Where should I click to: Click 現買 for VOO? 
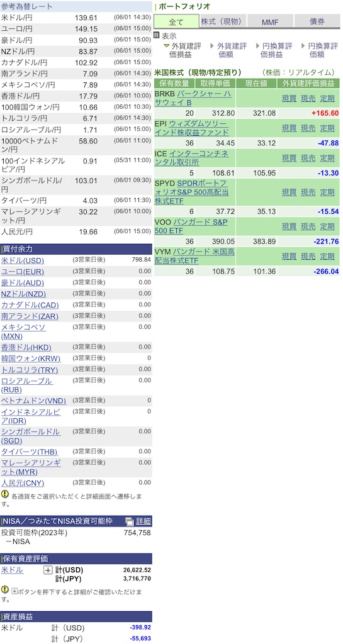(x=289, y=226)
